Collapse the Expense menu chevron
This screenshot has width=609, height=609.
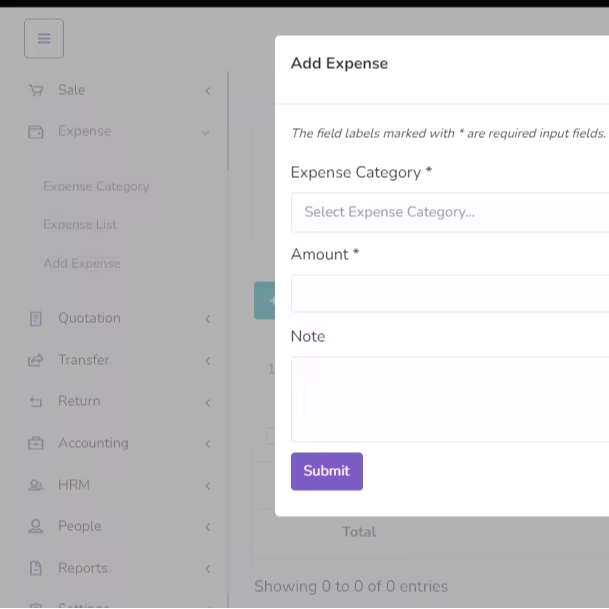click(206, 133)
